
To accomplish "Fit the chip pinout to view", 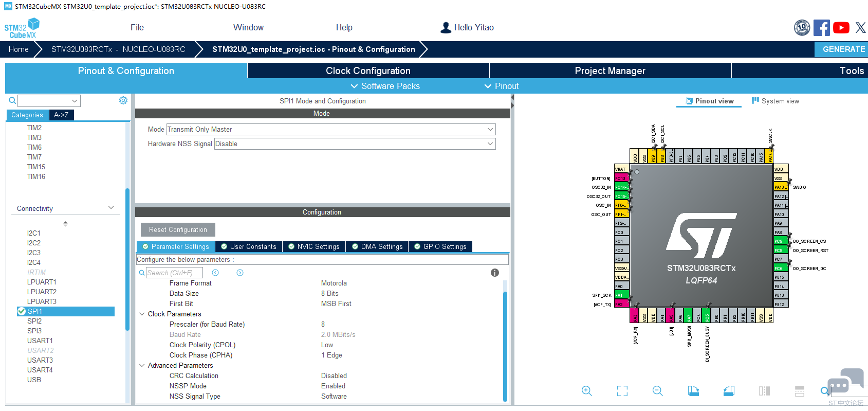I will coord(622,391).
